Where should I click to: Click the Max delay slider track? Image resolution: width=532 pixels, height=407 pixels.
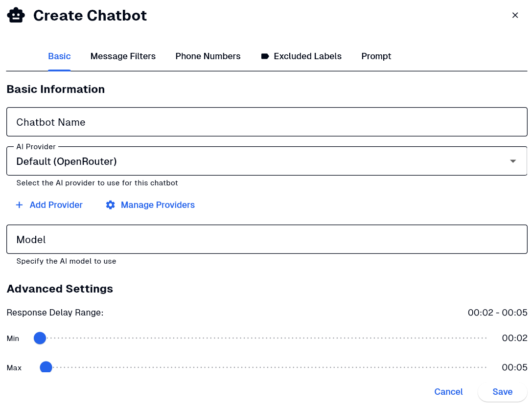tap(263, 367)
